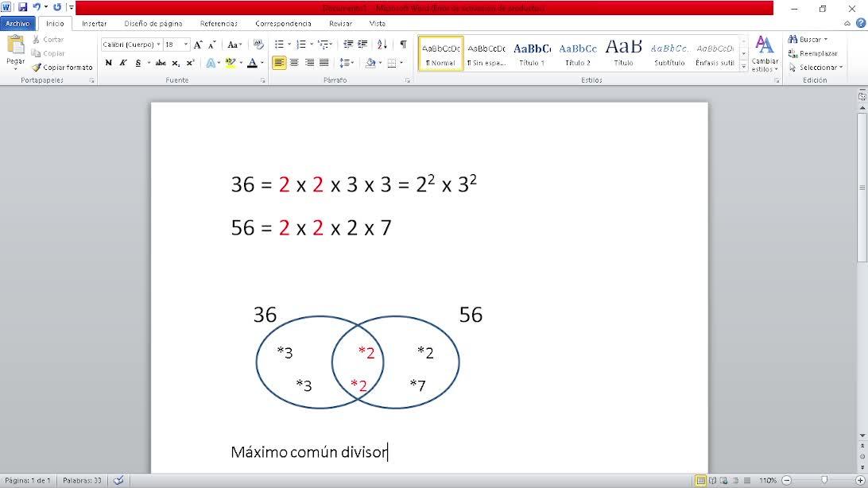Viewport: 868px width, 488px height.
Task: Click the spelling check icon in status bar
Action: (118, 480)
